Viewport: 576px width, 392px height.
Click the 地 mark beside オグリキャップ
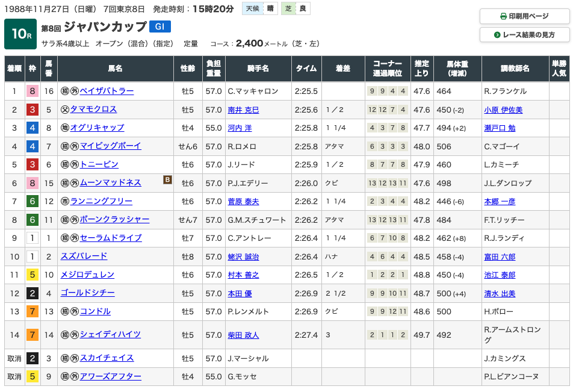click(x=64, y=128)
